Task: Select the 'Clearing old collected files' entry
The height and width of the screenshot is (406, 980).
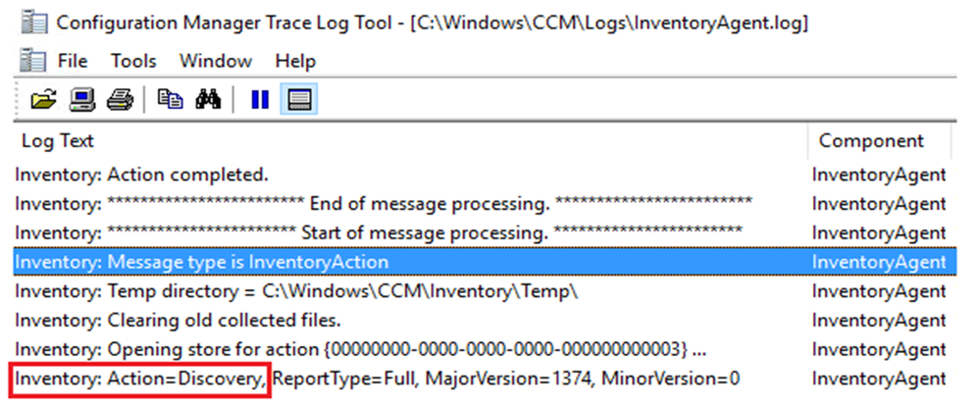Action: 485,321
